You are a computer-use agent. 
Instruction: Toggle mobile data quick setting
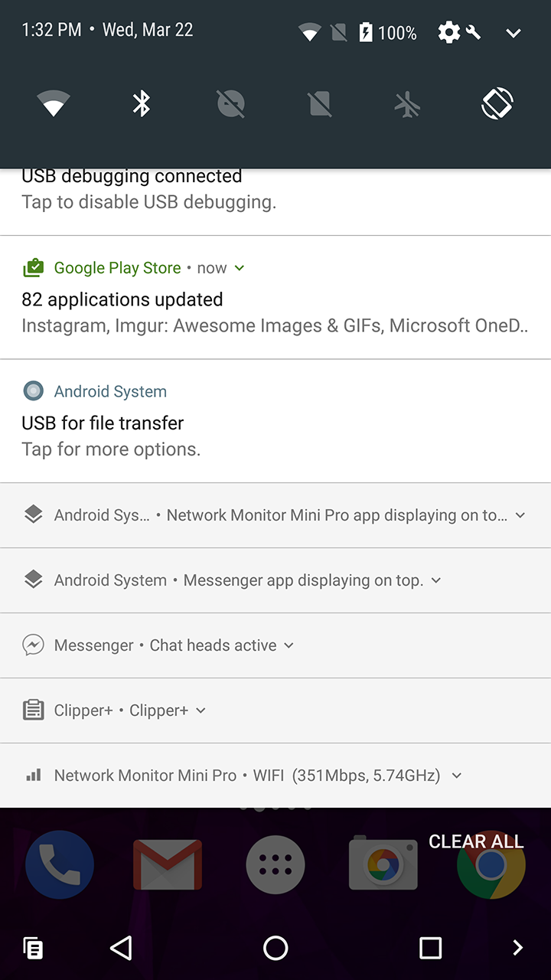click(319, 102)
